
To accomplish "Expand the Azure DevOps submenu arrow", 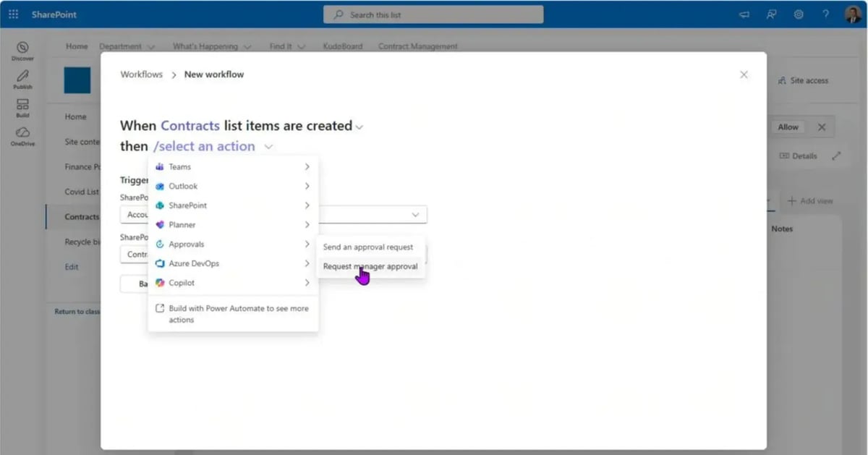I will tap(307, 263).
